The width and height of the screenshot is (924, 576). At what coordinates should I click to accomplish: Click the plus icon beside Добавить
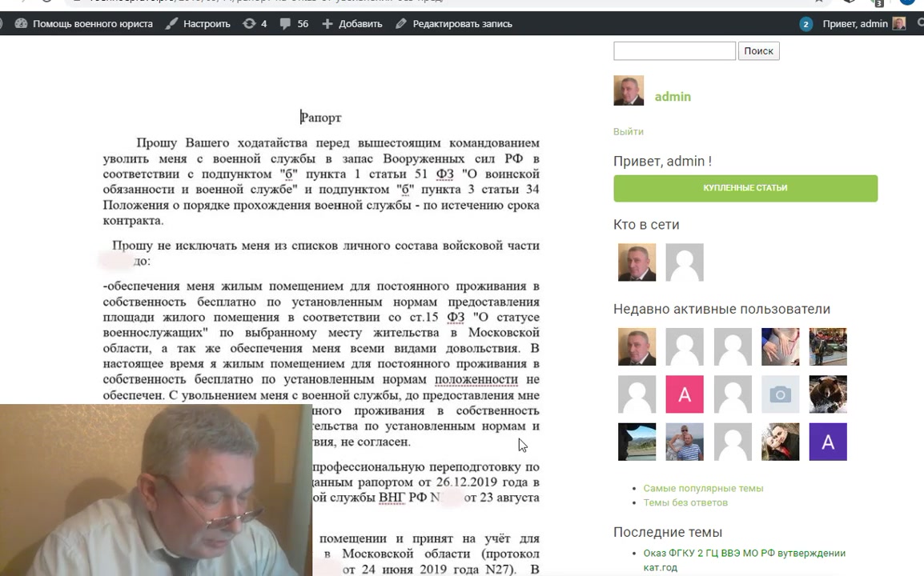click(327, 24)
